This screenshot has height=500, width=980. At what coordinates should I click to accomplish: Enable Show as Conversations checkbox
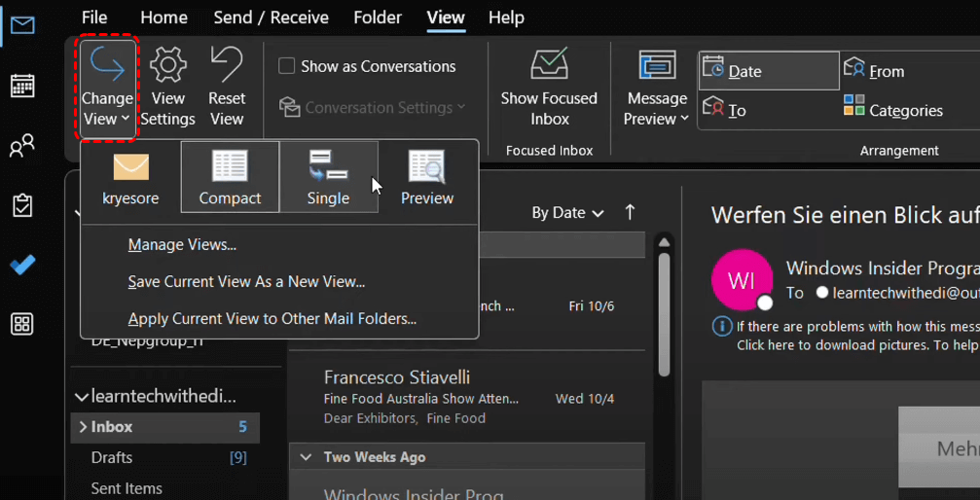[287, 66]
